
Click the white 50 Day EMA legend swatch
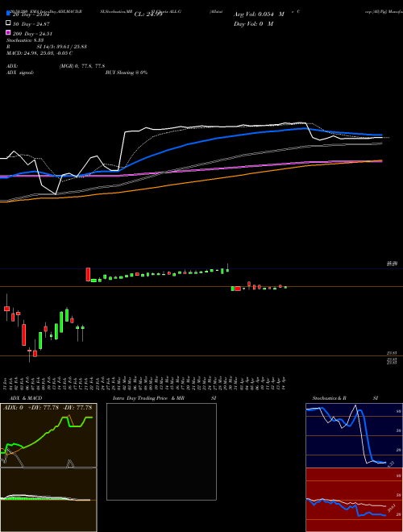[x=9, y=23]
